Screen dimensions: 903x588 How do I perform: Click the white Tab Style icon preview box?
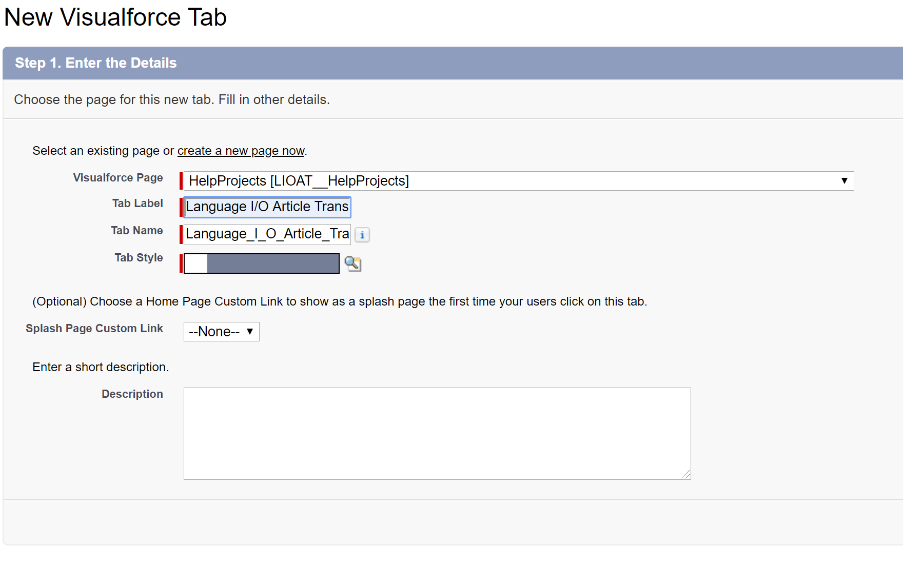pos(195,263)
